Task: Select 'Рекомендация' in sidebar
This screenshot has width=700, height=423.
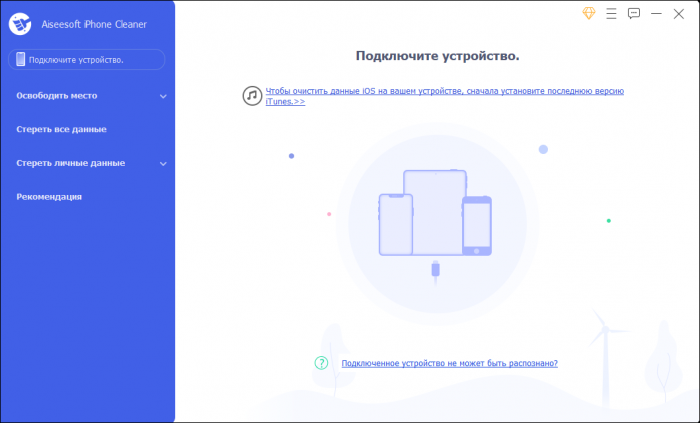Action: click(49, 197)
